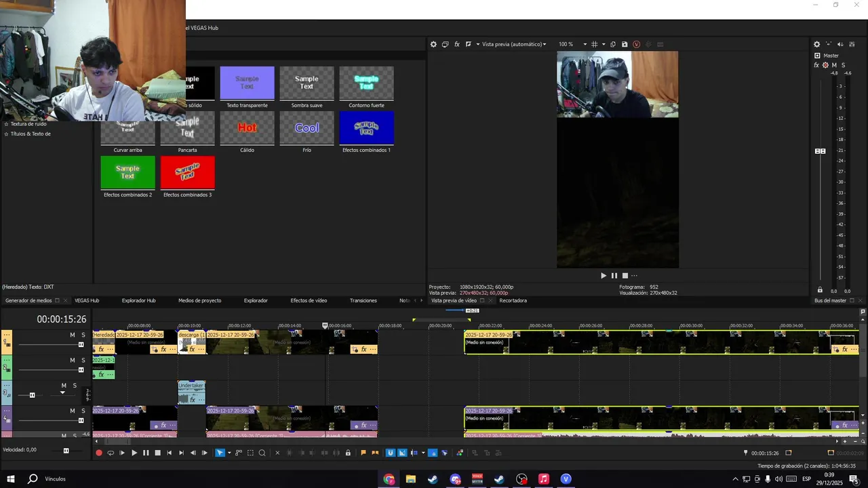
Task: Mute track 1
Action: coord(73,335)
